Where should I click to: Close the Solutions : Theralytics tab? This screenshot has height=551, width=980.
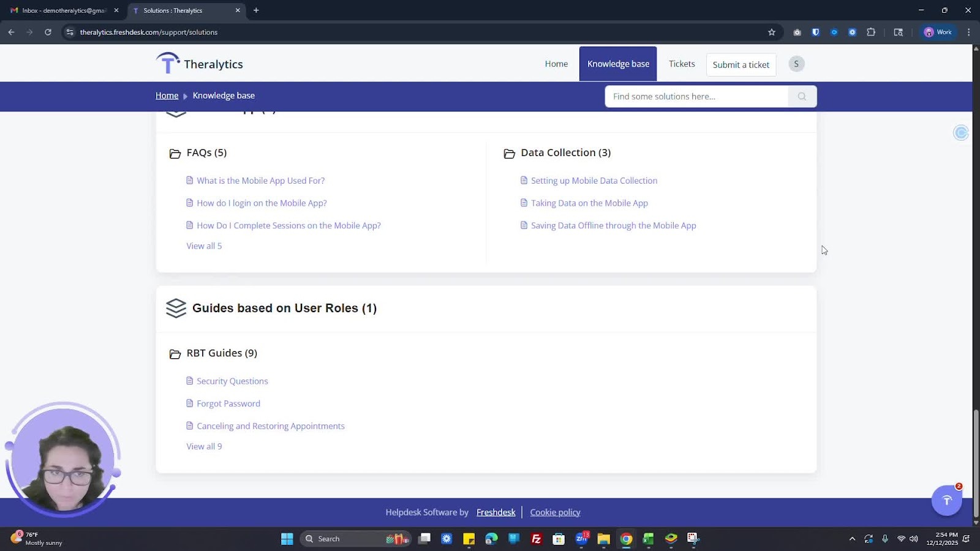pyautogui.click(x=238, y=10)
